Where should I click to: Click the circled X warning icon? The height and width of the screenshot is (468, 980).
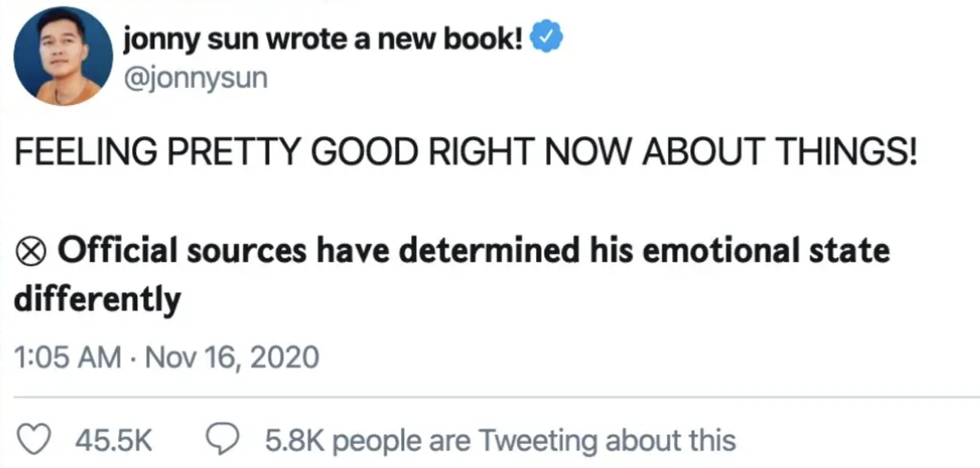tap(31, 252)
